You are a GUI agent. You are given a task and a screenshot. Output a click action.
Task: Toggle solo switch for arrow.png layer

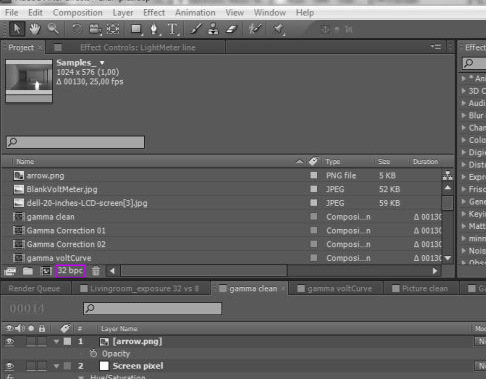coord(31,341)
